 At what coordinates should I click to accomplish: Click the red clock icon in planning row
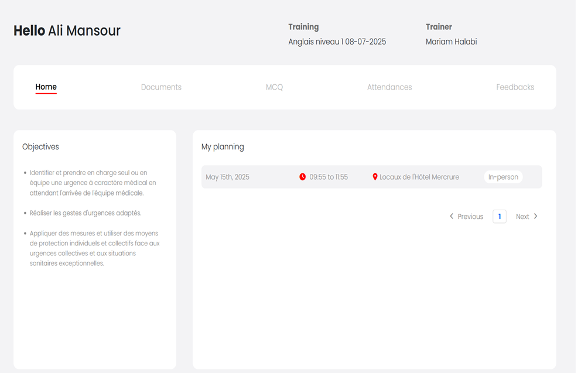(x=303, y=177)
